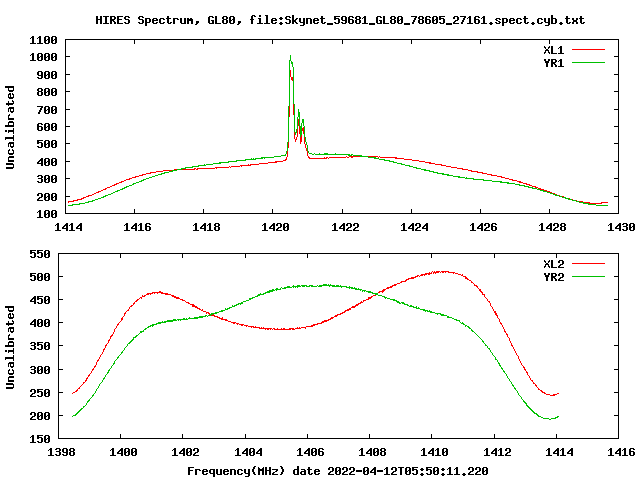
Task: Click the red line sample beside XL1
Action: [588, 50]
